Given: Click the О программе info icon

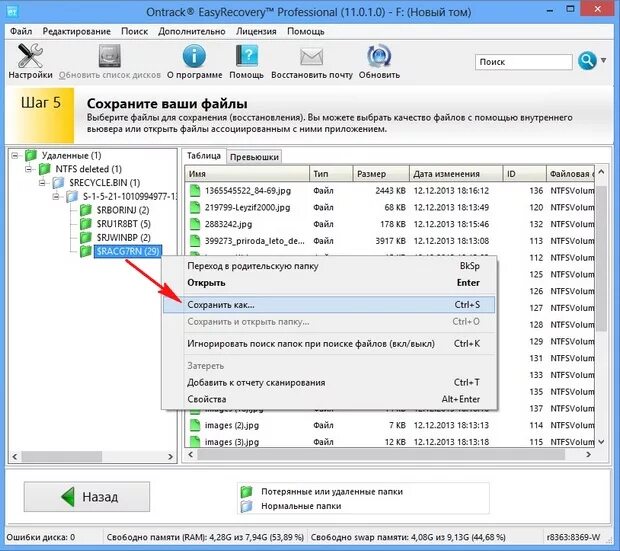Looking at the screenshot, I should (194, 56).
